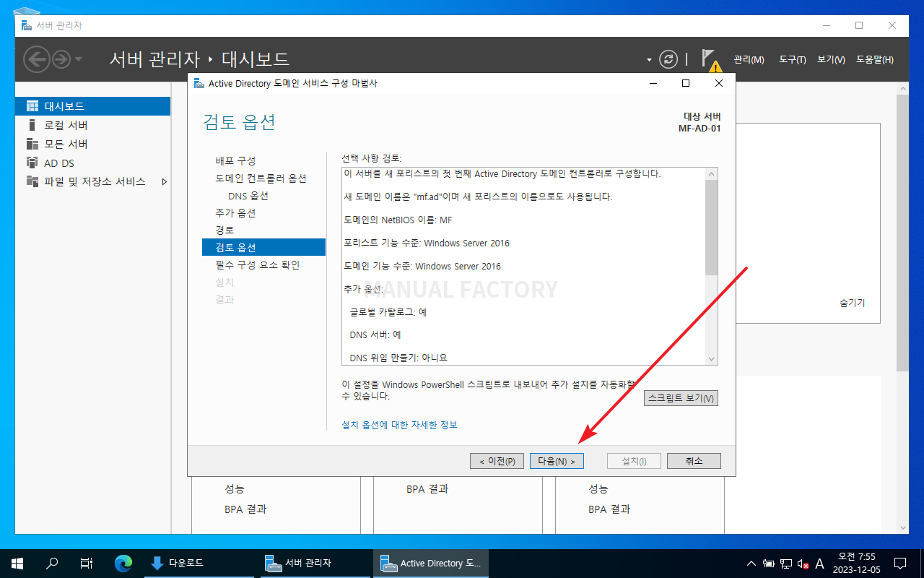
Task: Click the network tray icon
Action: point(786,564)
